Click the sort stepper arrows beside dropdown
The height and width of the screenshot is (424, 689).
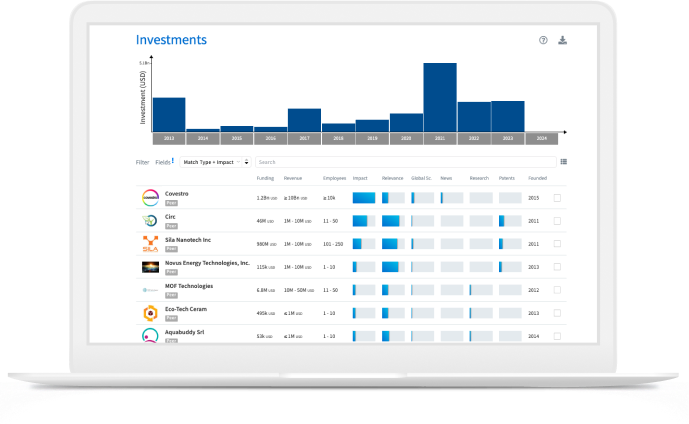coord(247,162)
